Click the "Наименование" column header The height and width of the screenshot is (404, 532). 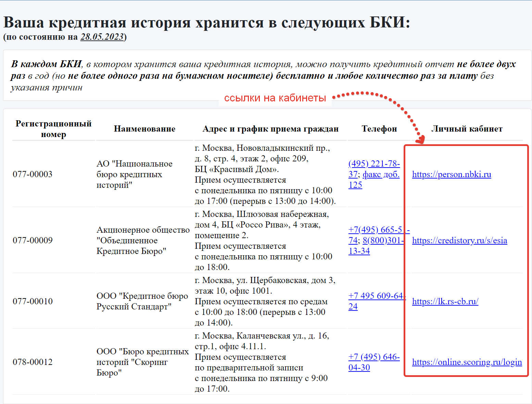144,129
